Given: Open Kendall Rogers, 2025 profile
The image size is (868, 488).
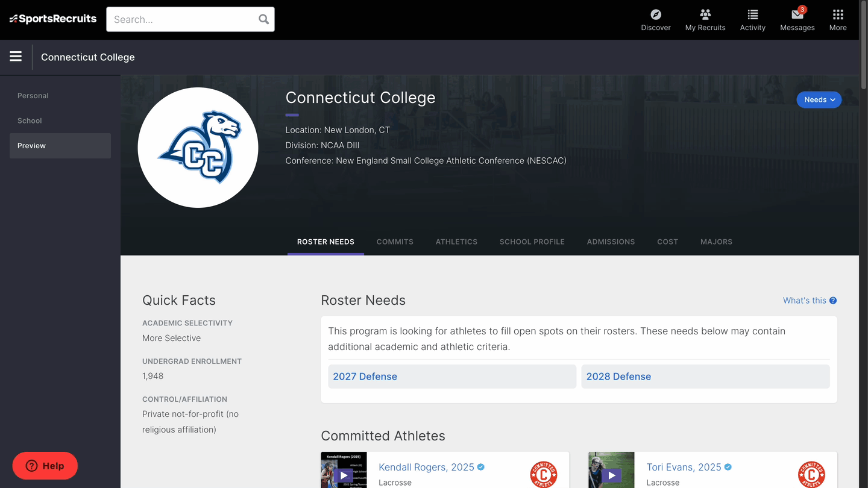Looking at the screenshot, I should (x=426, y=467).
